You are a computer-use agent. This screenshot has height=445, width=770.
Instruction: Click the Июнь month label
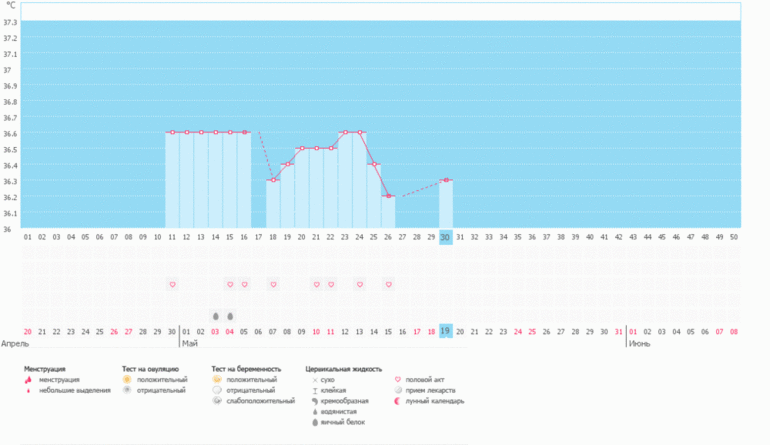640,343
